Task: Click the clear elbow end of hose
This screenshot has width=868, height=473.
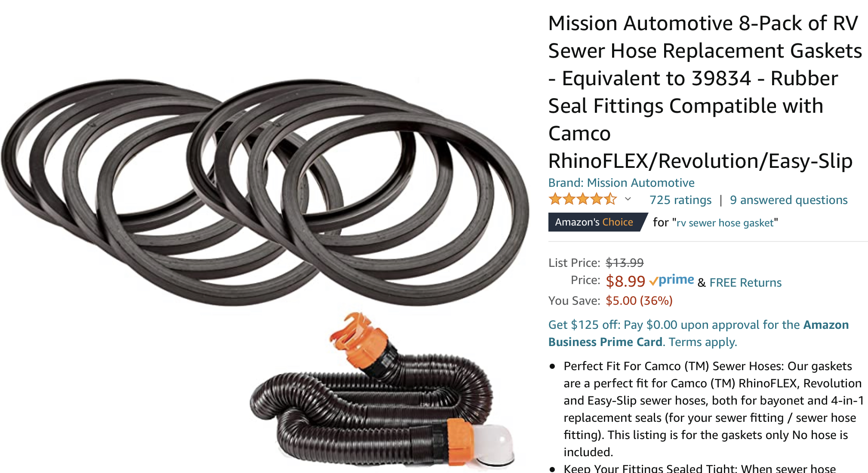Action: click(494, 446)
